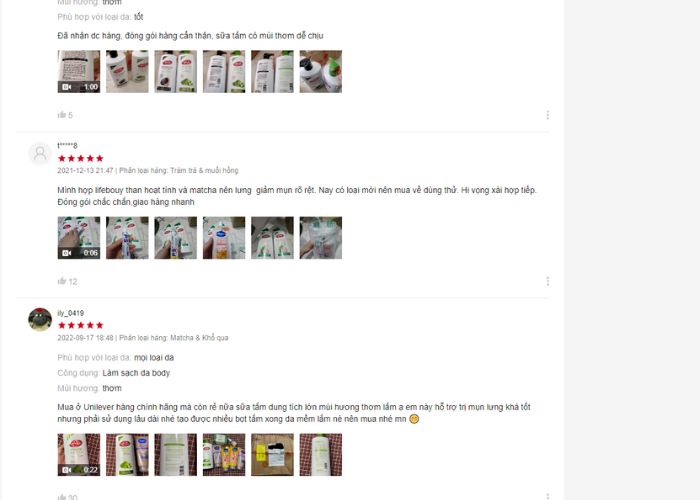View last bottle photo in first review
The width and height of the screenshot is (700, 500).
pyautogui.click(x=321, y=71)
